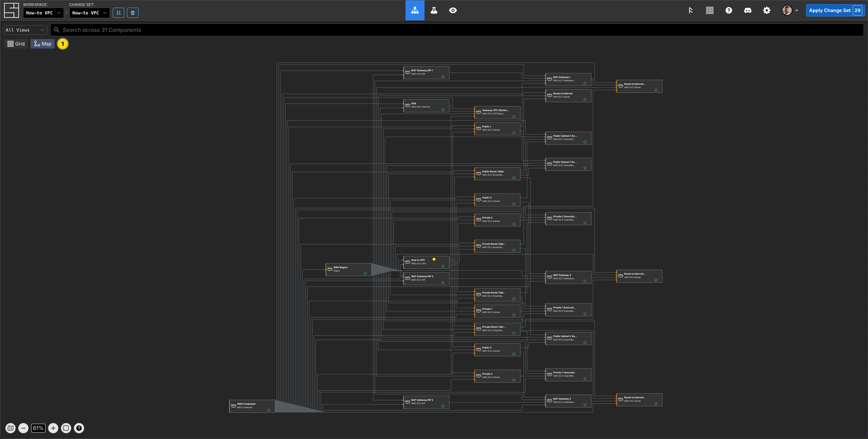
Task: Expand the All Views dropdown
Action: pos(25,30)
